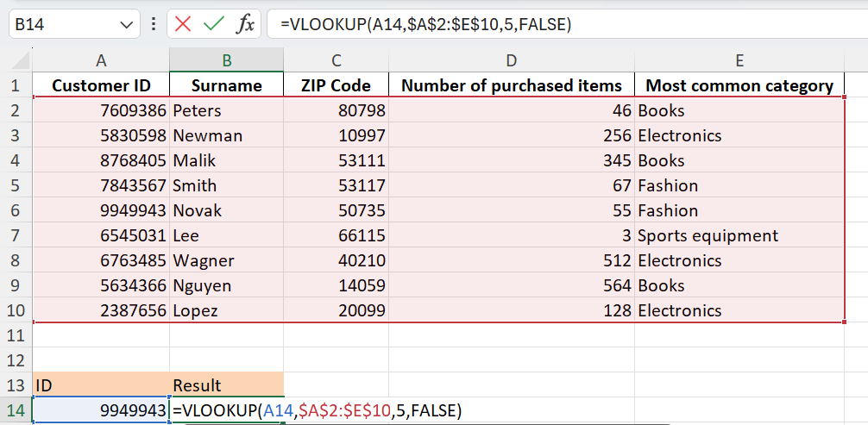Select cell with ZIP code 14059

click(336, 285)
